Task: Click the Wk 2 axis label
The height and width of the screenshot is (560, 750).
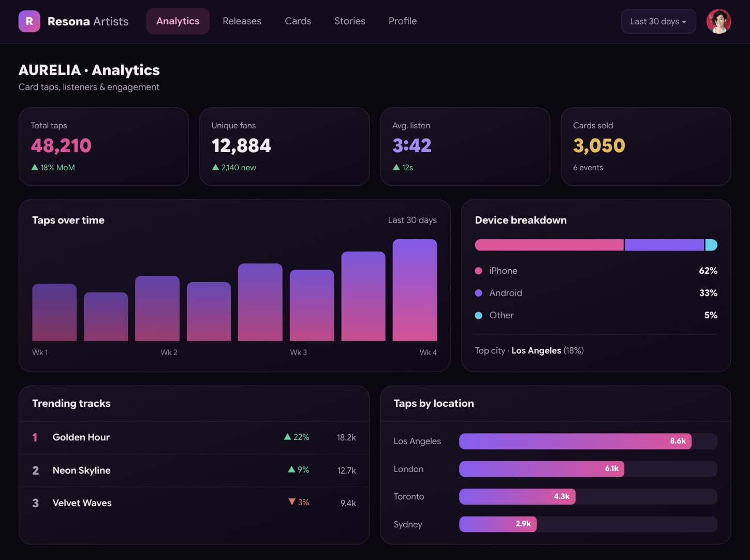Action: pos(169,352)
